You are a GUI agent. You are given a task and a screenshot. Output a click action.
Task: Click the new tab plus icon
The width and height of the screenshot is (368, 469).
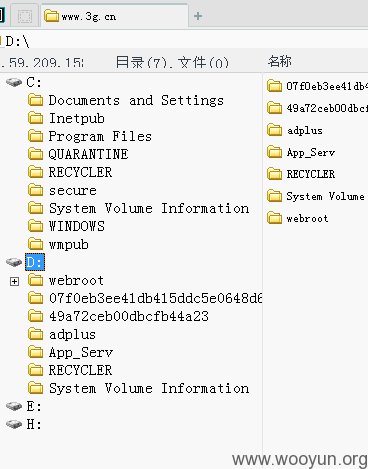point(198,16)
